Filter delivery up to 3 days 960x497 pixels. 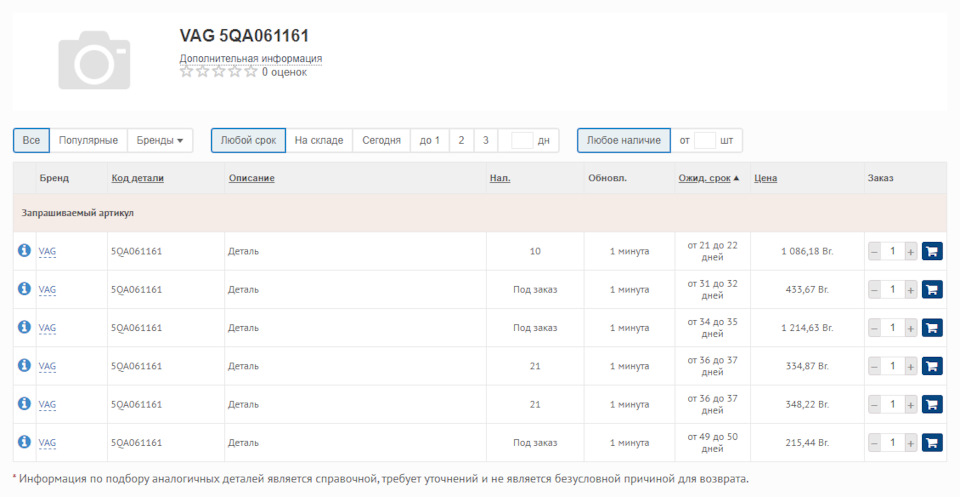coord(486,140)
